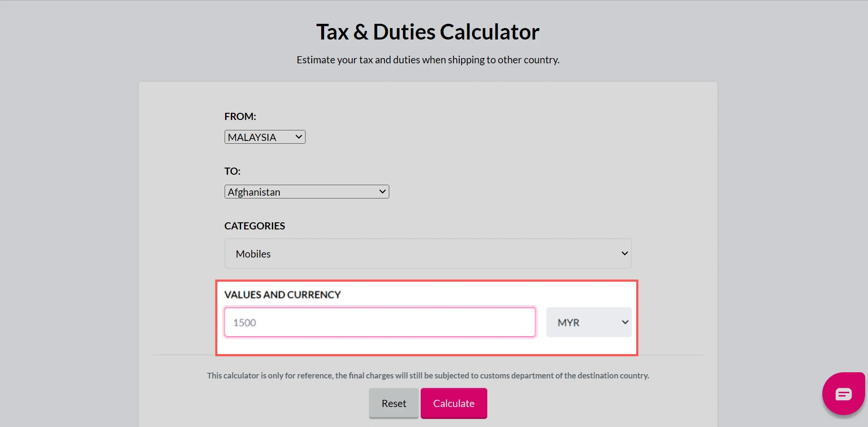Viewport: 868px width, 427px height.
Task: Click the CATEGORIES label text
Action: (255, 226)
